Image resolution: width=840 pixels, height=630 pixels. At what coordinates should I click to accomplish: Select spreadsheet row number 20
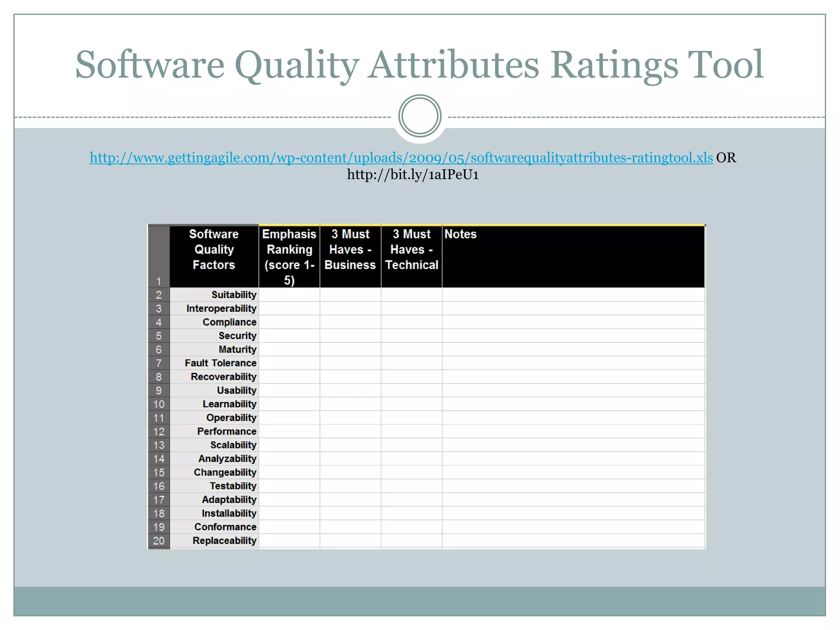coord(159,541)
